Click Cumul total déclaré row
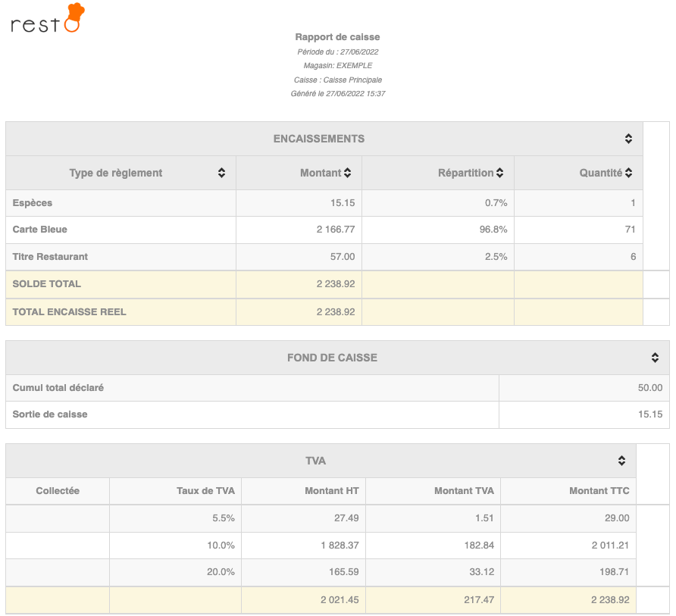 (58, 388)
